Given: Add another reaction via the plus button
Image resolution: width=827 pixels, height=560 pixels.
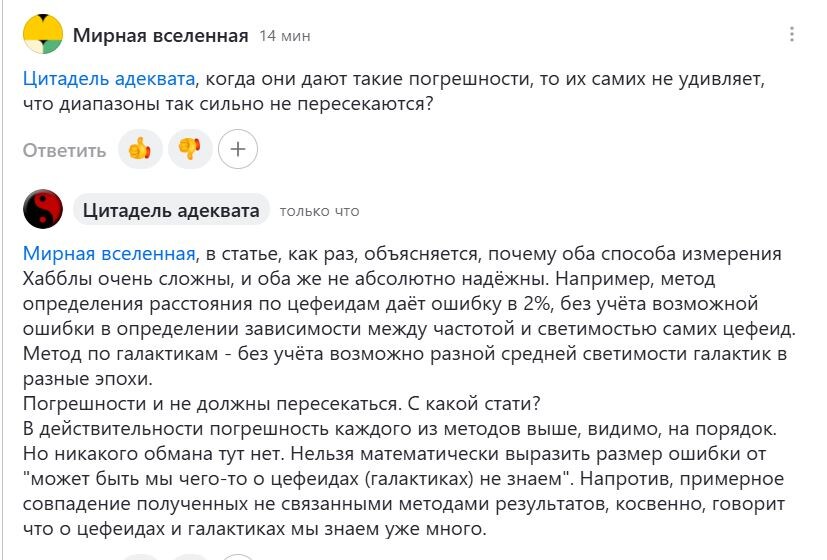Looking at the screenshot, I should [x=238, y=149].
